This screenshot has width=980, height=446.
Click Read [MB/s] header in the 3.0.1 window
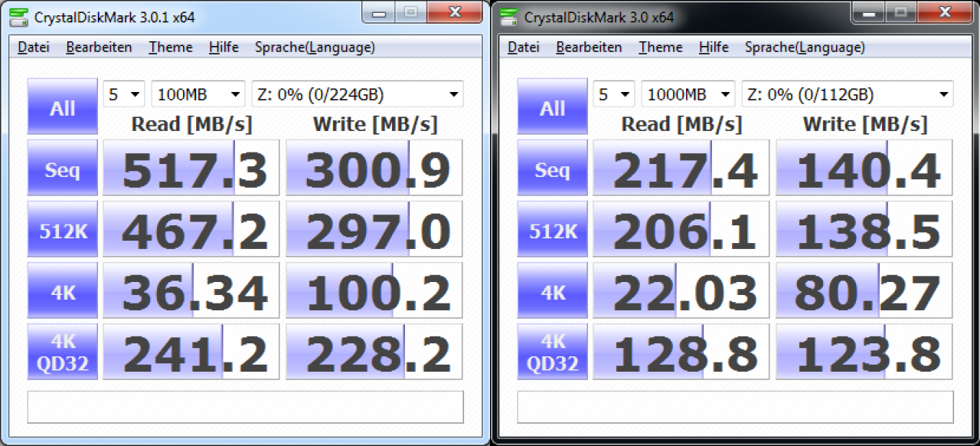coord(191,124)
